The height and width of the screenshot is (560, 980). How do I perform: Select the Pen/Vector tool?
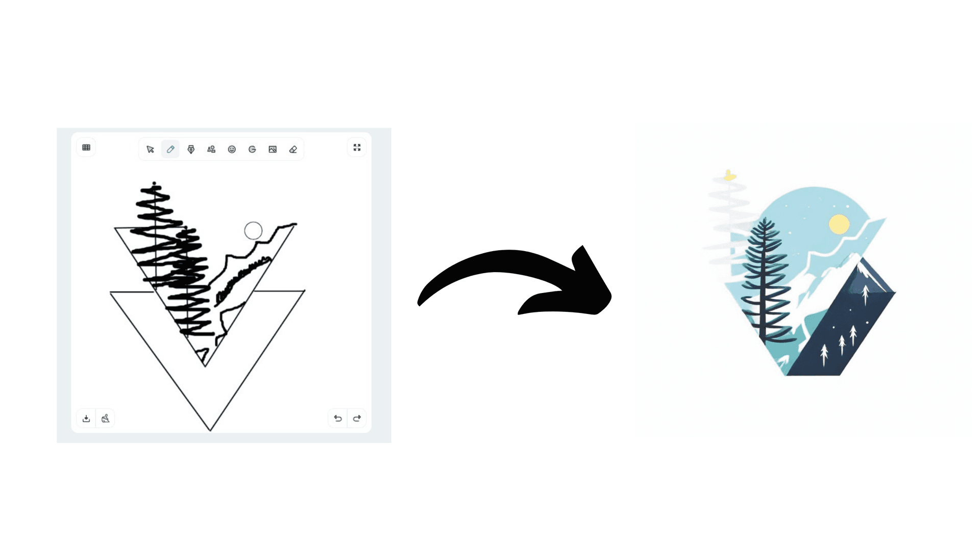tap(190, 149)
